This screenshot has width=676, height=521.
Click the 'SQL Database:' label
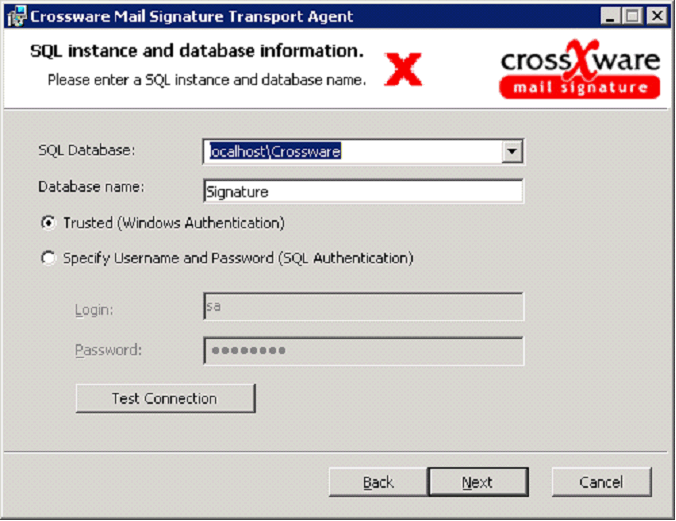coord(87,150)
